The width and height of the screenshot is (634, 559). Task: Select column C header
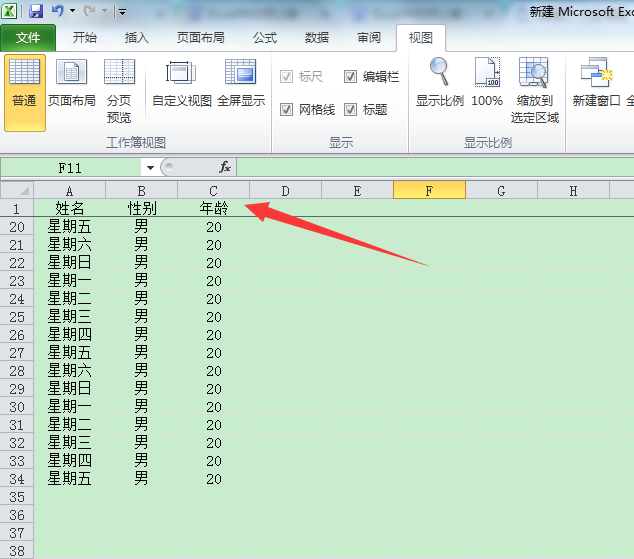[213, 191]
